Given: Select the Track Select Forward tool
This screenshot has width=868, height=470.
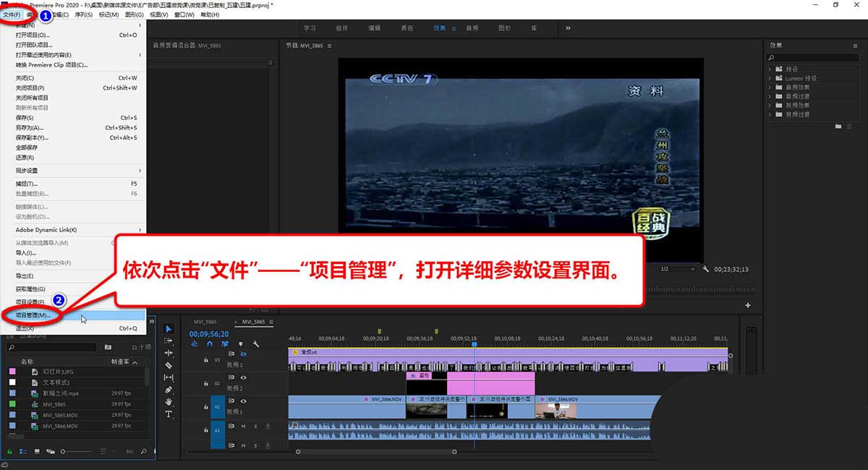Looking at the screenshot, I should coord(169,341).
